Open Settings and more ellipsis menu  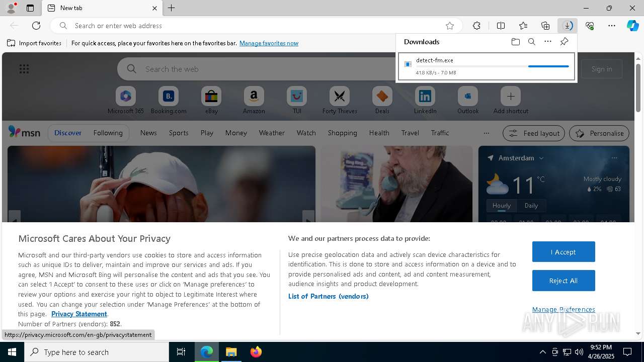612,26
